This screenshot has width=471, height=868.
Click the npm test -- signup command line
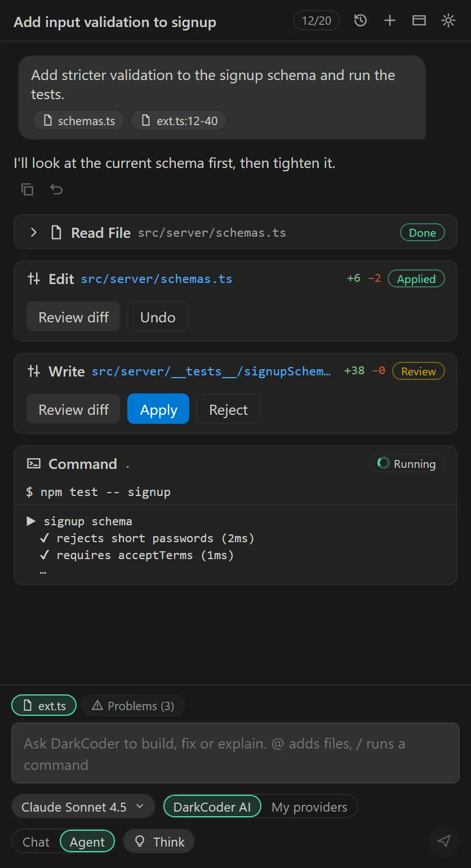pos(99,492)
